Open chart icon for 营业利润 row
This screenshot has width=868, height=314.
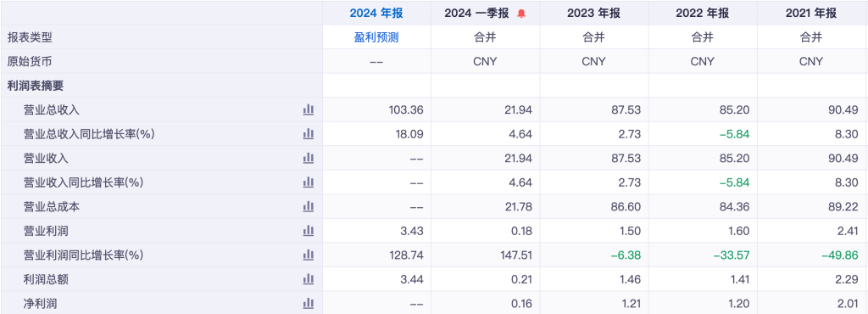[x=309, y=231]
